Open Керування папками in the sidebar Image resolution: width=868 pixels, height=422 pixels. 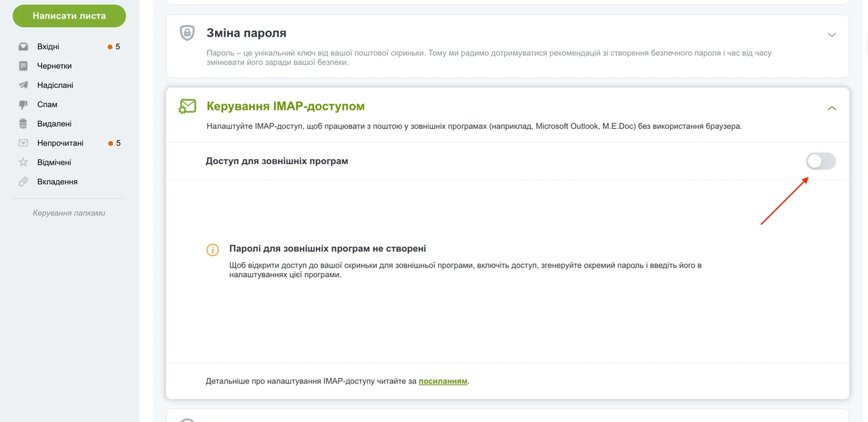coord(69,213)
